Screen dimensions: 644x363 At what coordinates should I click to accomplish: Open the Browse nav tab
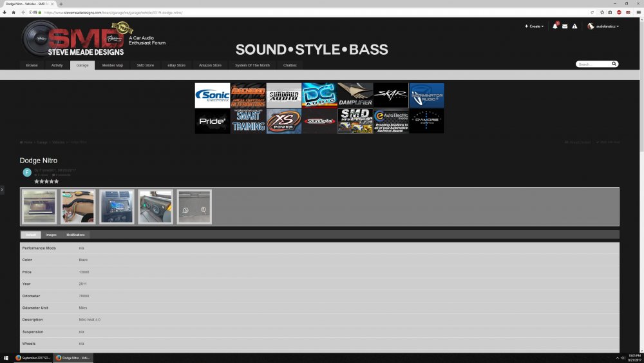tap(32, 65)
